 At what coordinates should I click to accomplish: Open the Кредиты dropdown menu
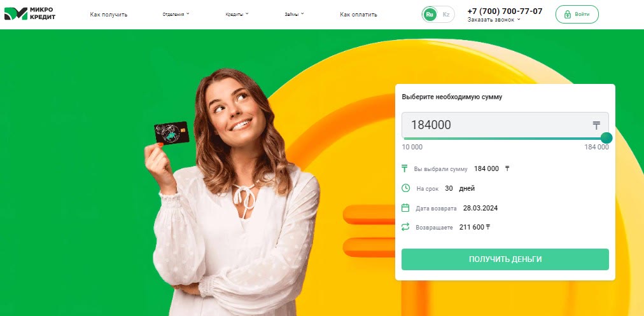tap(237, 15)
